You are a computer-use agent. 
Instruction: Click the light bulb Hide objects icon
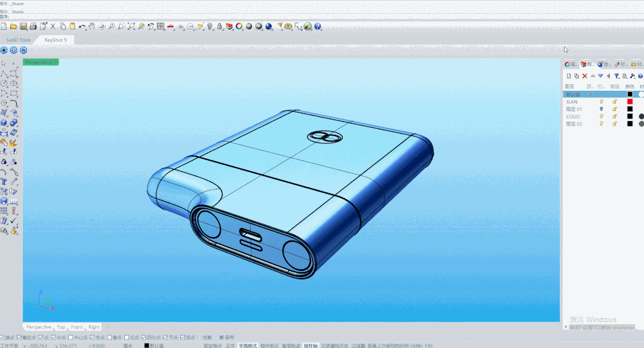click(210, 26)
